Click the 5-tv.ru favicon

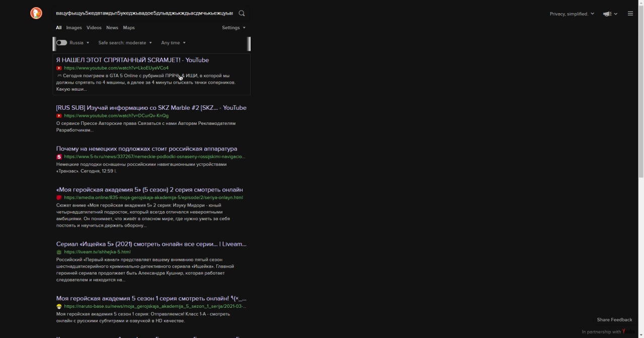click(x=59, y=157)
